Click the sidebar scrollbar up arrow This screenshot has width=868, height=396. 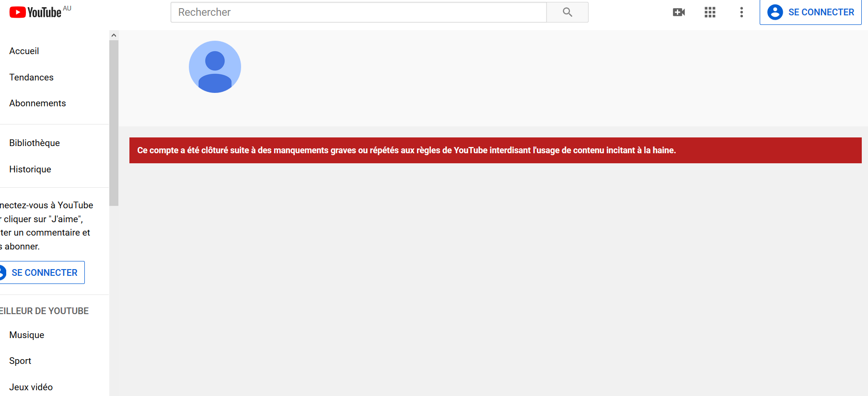click(x=114, y=35)
